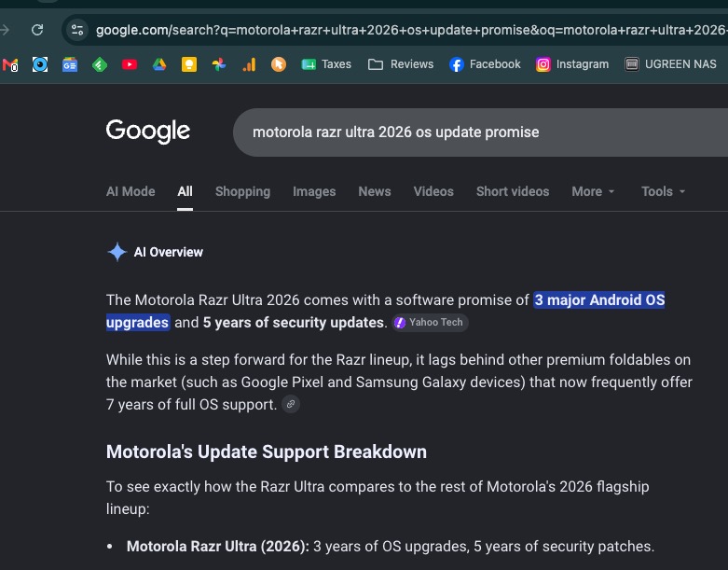The width and height of the screenshot is (728, 570).
Task: Open the Google Keep bookmark
Action: pyautogui.click(x=189, y=64)
